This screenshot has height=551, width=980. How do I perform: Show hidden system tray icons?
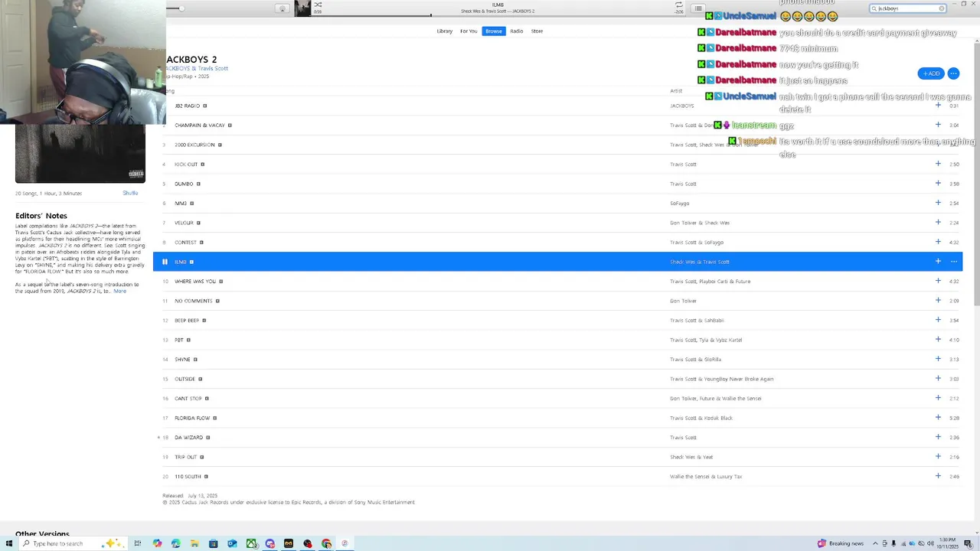[x=875, y=543]
